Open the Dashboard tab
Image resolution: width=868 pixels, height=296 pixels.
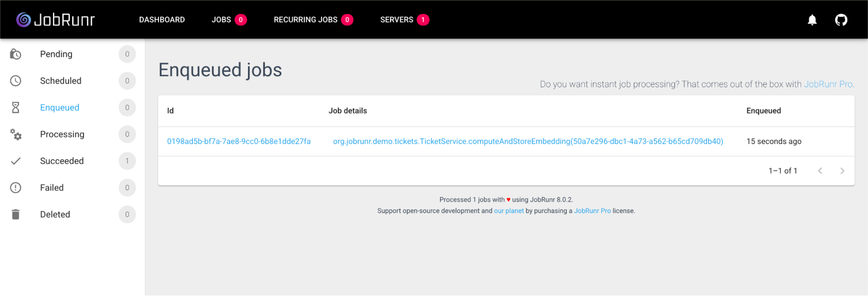(x=162, y=20)
